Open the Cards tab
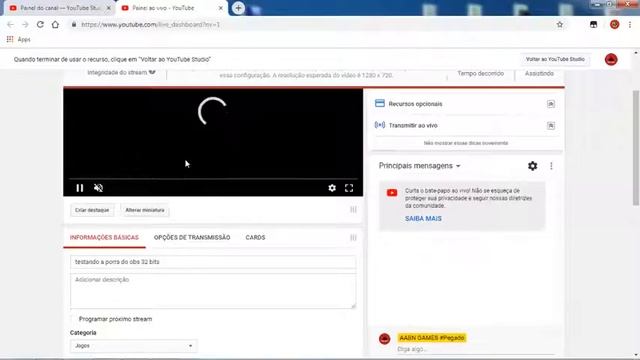640x360 pixels. pos(255,238)
